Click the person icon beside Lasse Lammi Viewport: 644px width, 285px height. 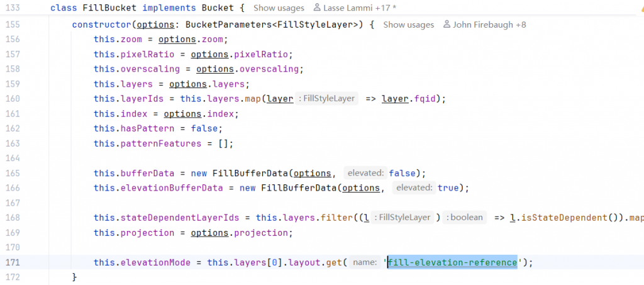[x=317, y=8]
